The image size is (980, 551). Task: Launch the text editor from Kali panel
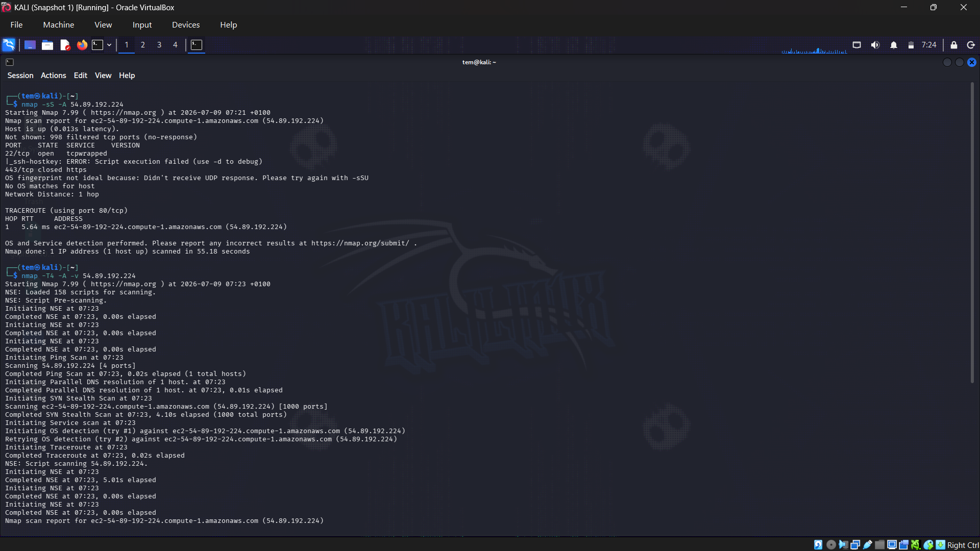click(x=65, y=45)
